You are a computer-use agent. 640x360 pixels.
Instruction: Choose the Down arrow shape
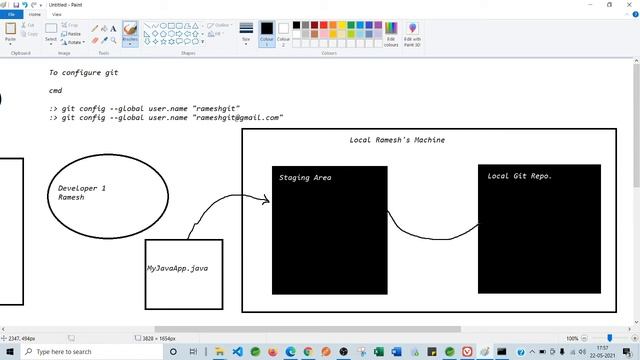tap(147, 42)
